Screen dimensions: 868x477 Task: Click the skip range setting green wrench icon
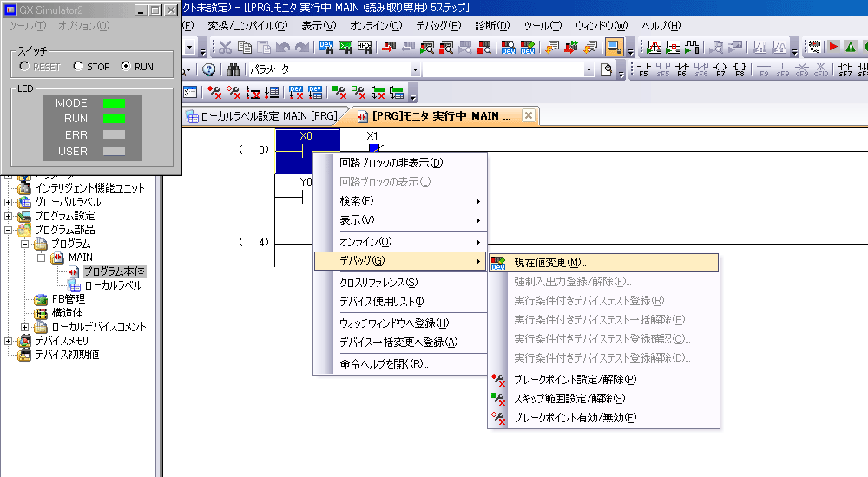pyautogui.click(x=339, y=93)
